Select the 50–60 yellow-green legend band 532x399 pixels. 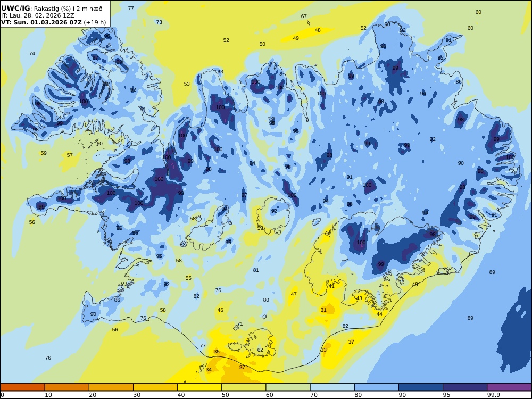click(x=244, y=387)
